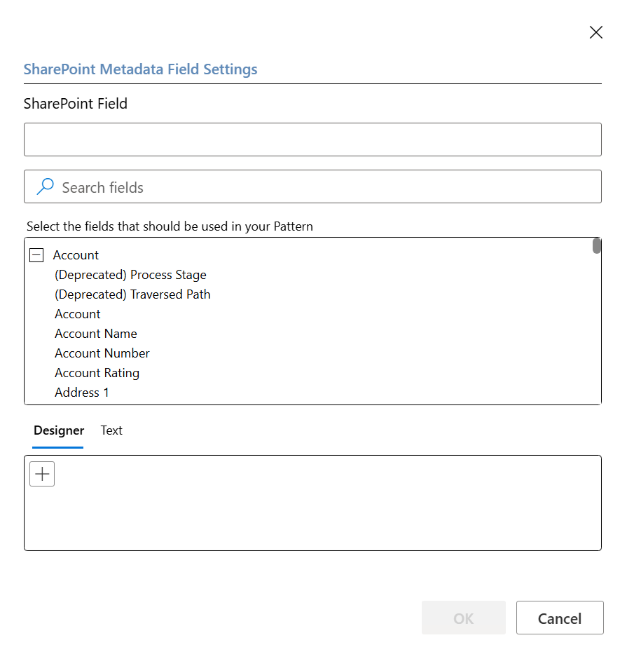Choose the Account field under Account
Viewport: 627px width, 658px height.
(x=78, y=314)
